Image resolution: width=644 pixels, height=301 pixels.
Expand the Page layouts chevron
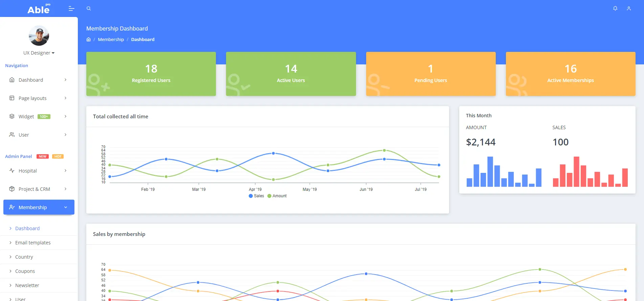(x=65, y=98)
